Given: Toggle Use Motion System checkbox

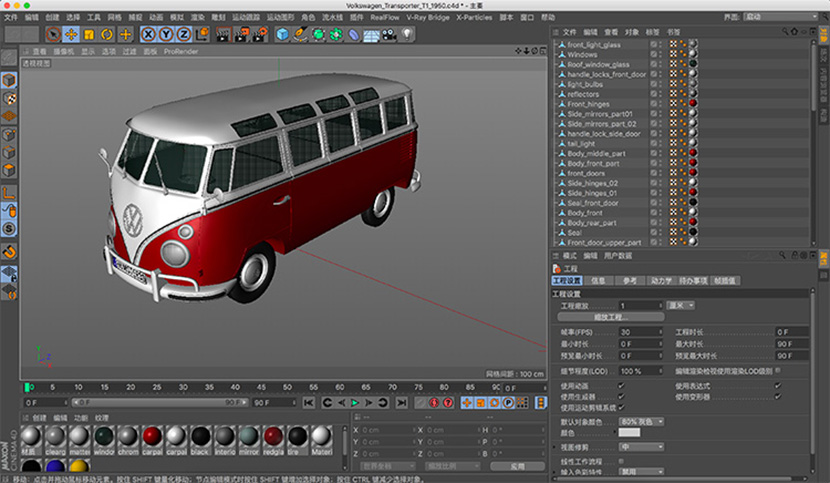Looking at the screenshot, I should point(621,407).
